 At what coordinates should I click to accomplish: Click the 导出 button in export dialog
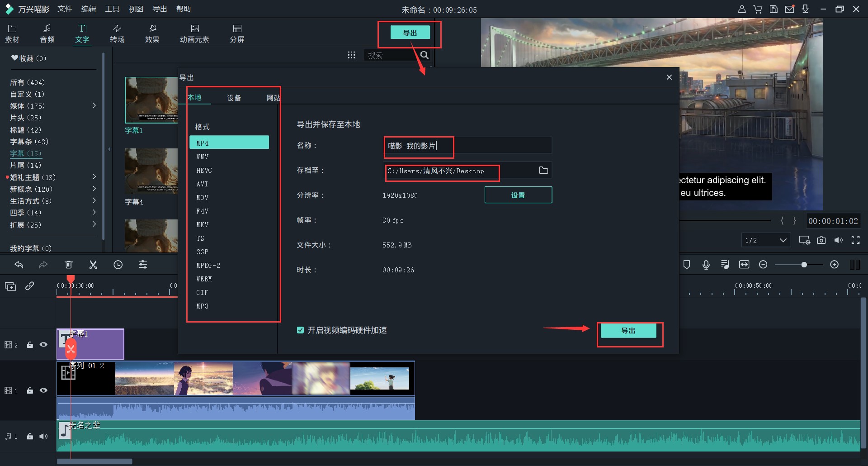628,331
